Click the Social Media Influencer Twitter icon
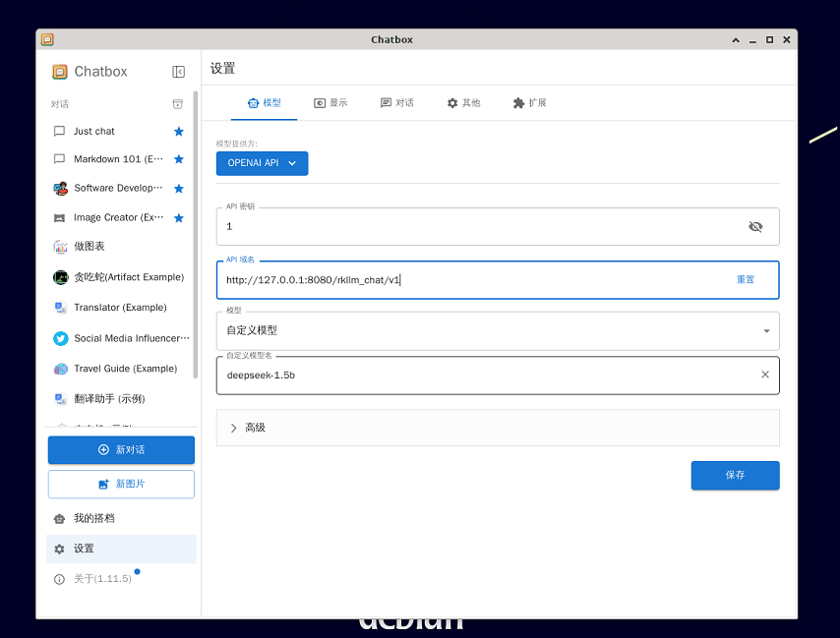Screen dimensions: 840x638 (61, 339)
